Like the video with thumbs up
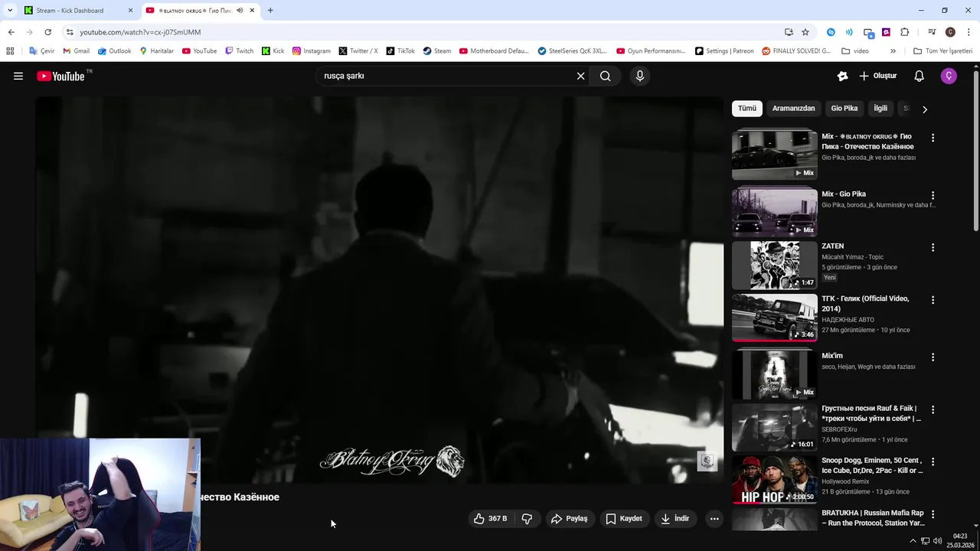This screenshot has height=551, width=980. point(490,519)
